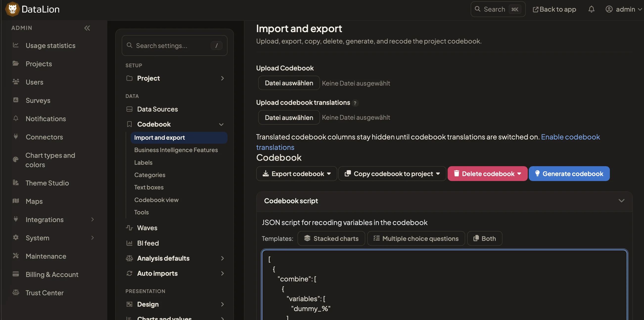Open the Codebook view page
Image resolution: width=644 pixels, height=320 pixels.
click(156, 200)
